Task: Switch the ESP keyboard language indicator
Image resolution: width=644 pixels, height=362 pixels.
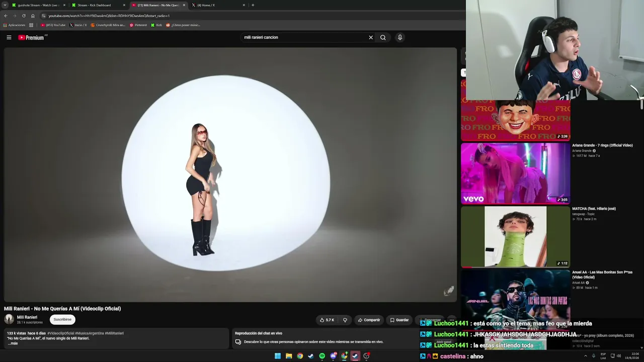Action: (x=603, y=356)
